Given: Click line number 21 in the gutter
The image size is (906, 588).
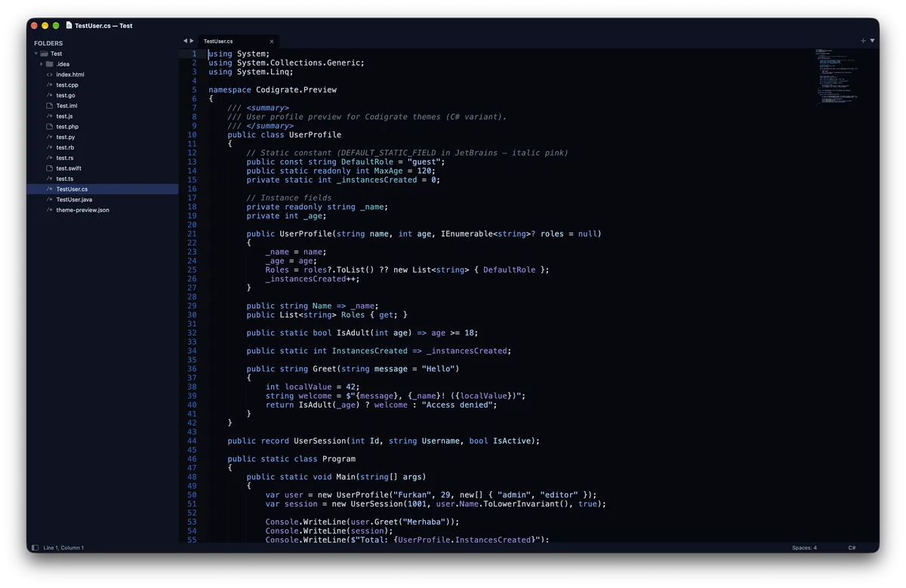Looking at the screenshot, I should point(193,234).
